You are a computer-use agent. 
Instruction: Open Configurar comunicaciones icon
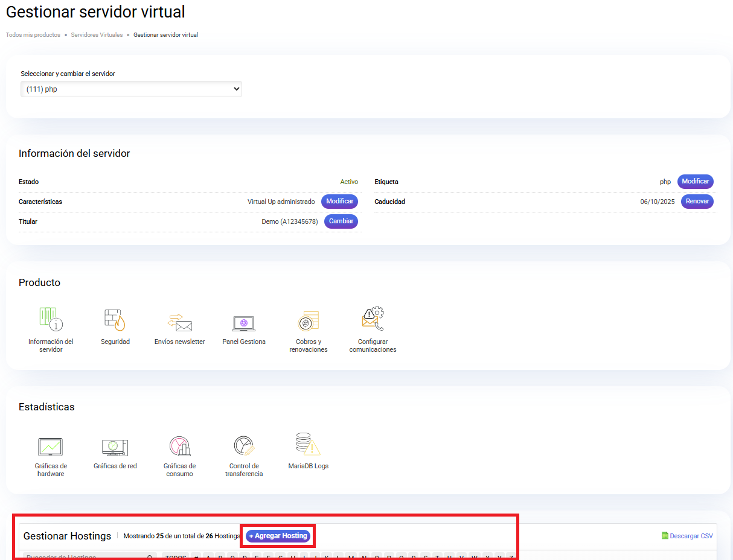373,319
